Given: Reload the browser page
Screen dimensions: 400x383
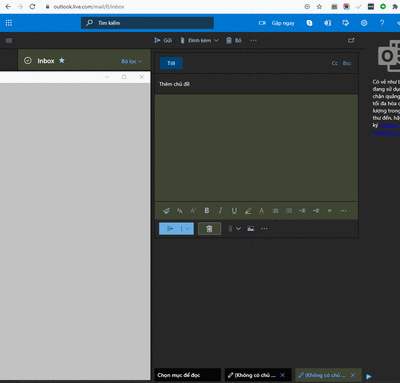Looking at the screenshot, I should click(32, 7).
